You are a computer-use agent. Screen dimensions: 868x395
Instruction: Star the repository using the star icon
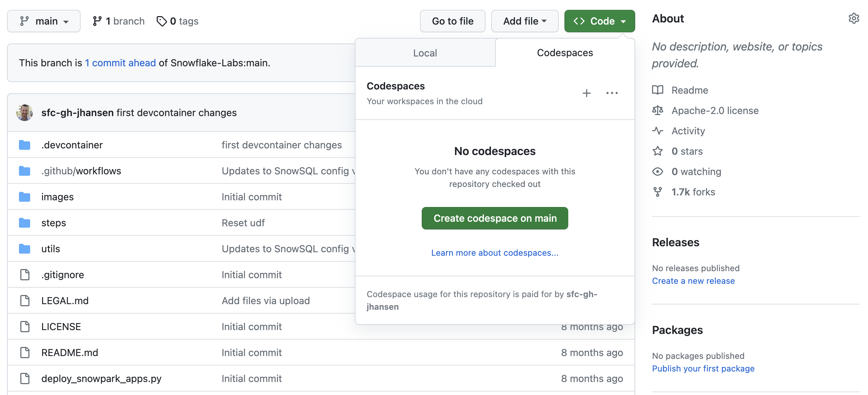coord(659,151)
